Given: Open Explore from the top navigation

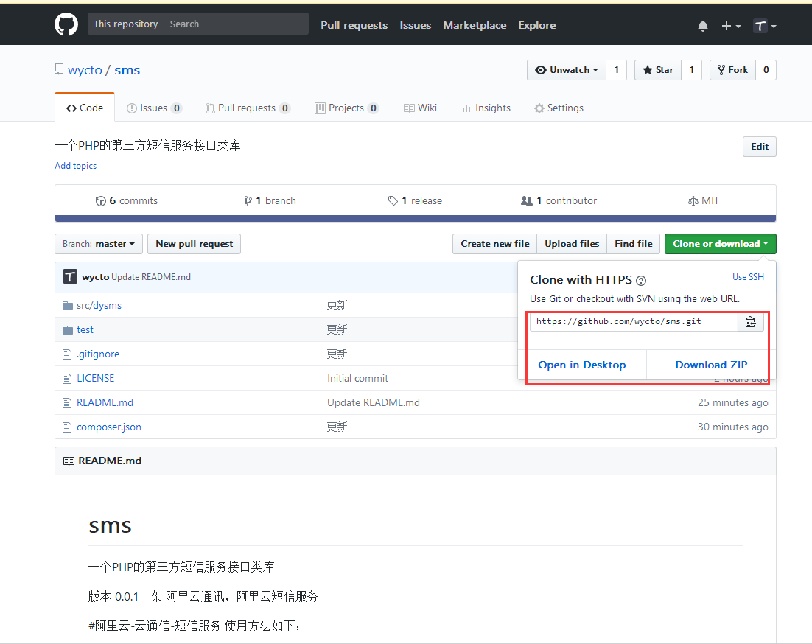Looking at the screenshot, I should [x=537, y=25].
